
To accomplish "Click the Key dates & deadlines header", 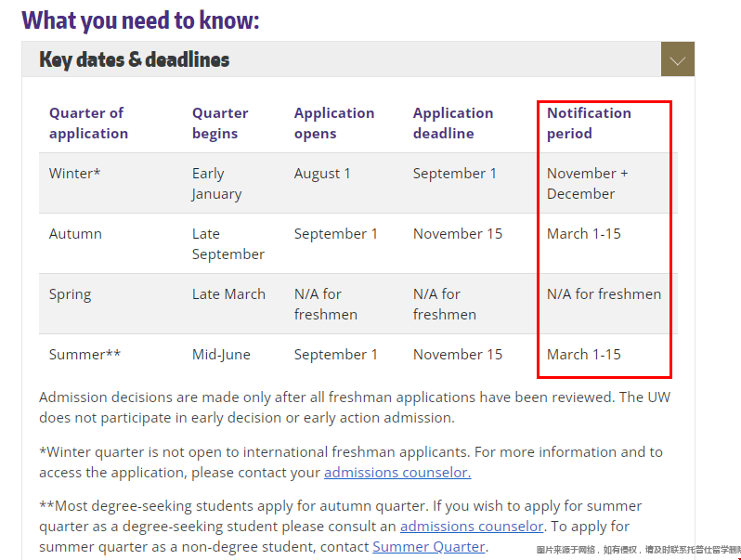I will (x=135, y=59).
